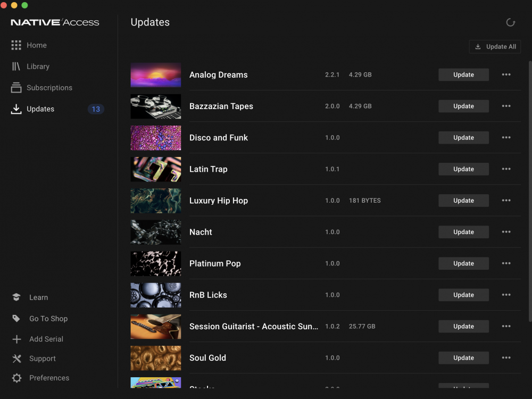Click the Analog Dreams sunset thumbnail
532x399 pixels.
tap(156, 74)
